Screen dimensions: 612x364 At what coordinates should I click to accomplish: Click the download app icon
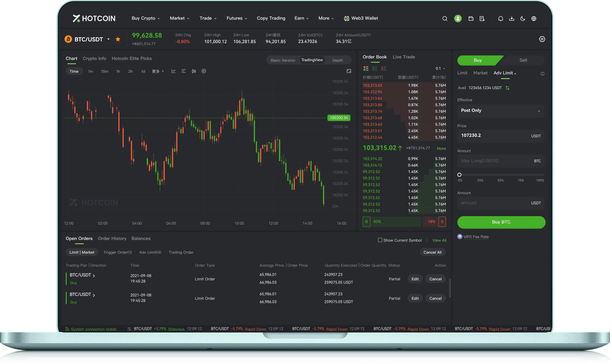[512, 18]
